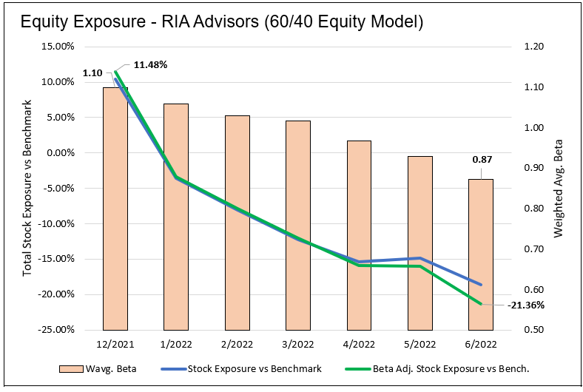Viewport: 583px width, 392px height.
Task: Click the Wavg. Beta legend swatch
Action: tap(75, 368)
